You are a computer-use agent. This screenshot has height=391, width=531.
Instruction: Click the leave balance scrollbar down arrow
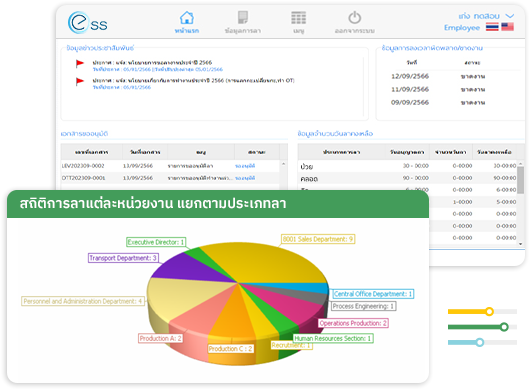521,244
